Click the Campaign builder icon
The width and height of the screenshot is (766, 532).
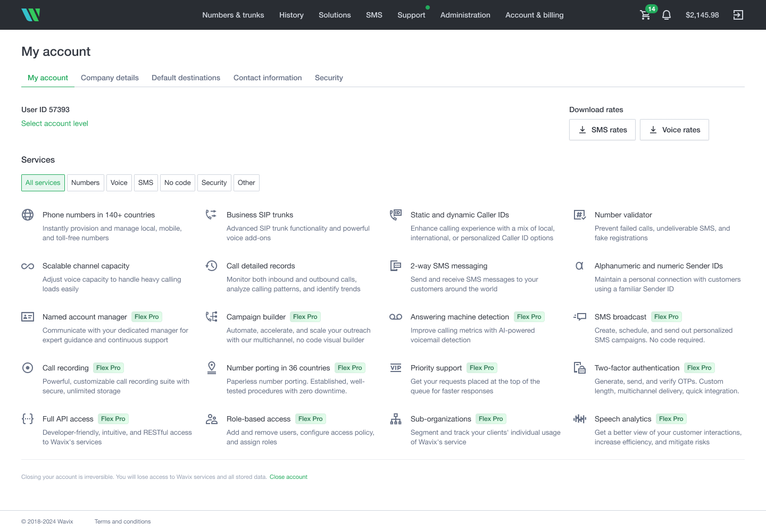(x=211, y=317)
